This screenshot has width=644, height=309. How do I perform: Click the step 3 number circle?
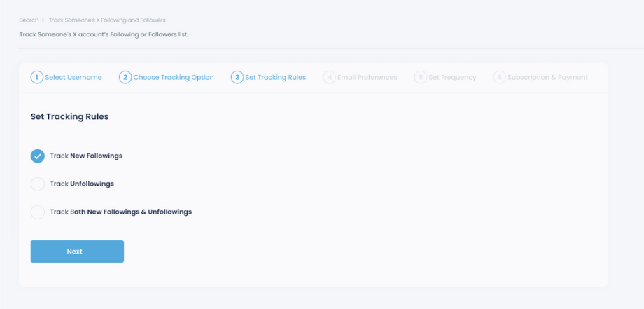click(x=237, y=77)
